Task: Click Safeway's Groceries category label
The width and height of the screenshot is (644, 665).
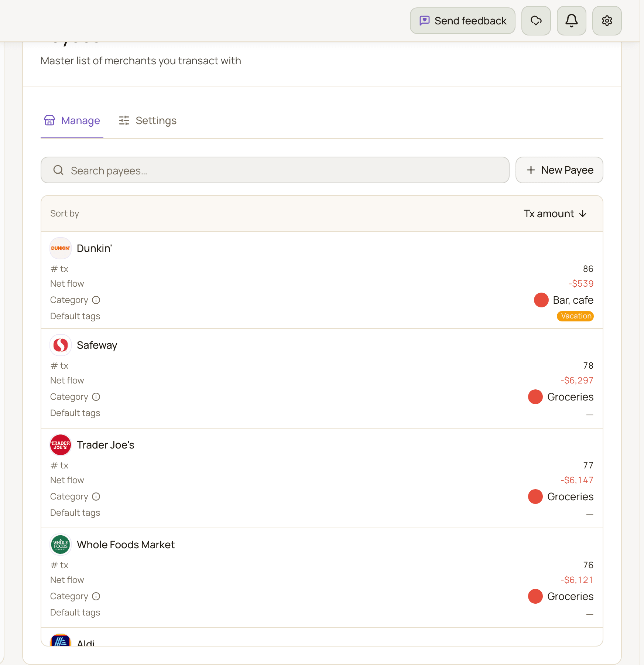Action: pos(570,397)
